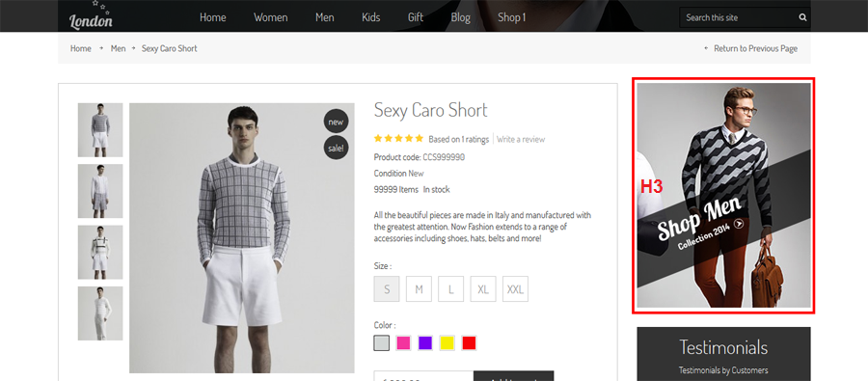Click the search magnifier icon
This screenshot has height=381, width=868.
(802, 17)
